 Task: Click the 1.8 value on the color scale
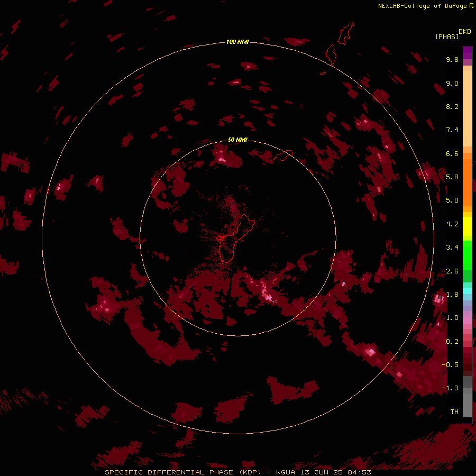point(452,295)
